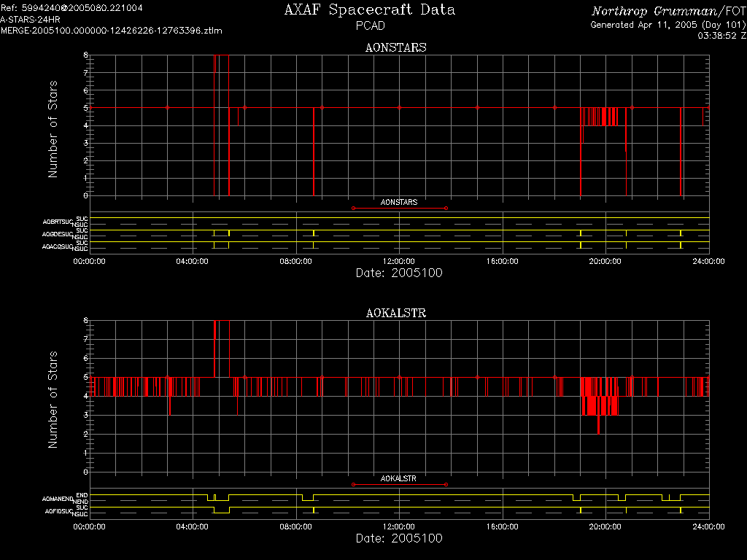Click NEND label of the AOMANEND row

pyautogui.click(x=80, y=502)
